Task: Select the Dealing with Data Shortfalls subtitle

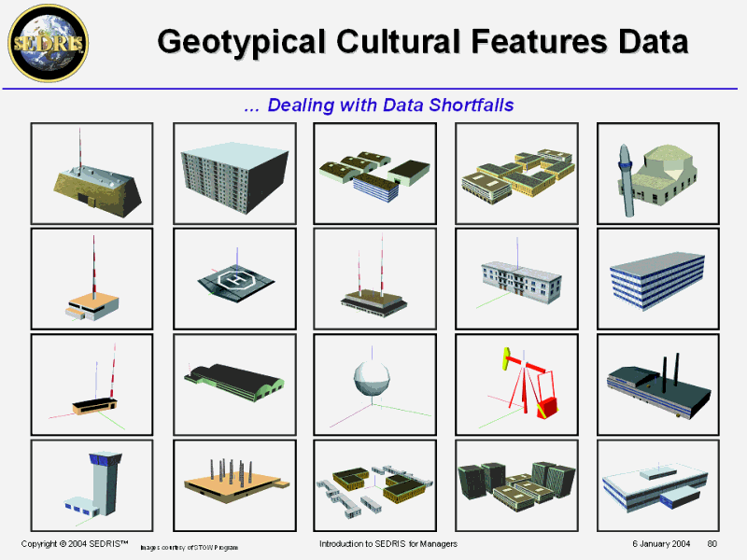Action: [x=378, y=105]
